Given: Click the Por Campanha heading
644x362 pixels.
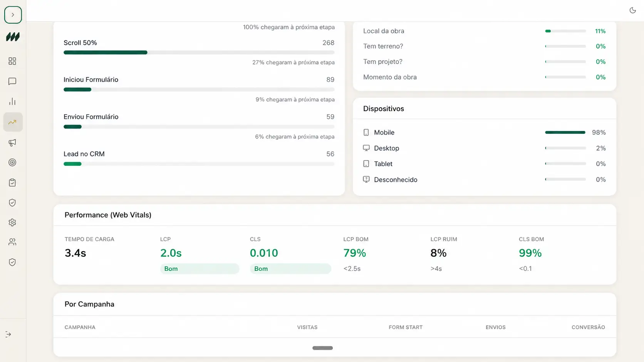Looking at the screenshot, I should click(89, 304).
